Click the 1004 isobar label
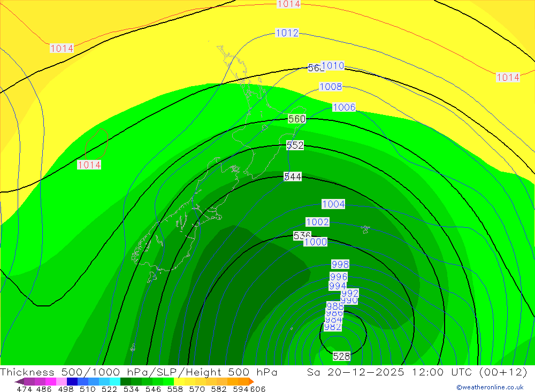535x392 pixels. pos(333,204)
